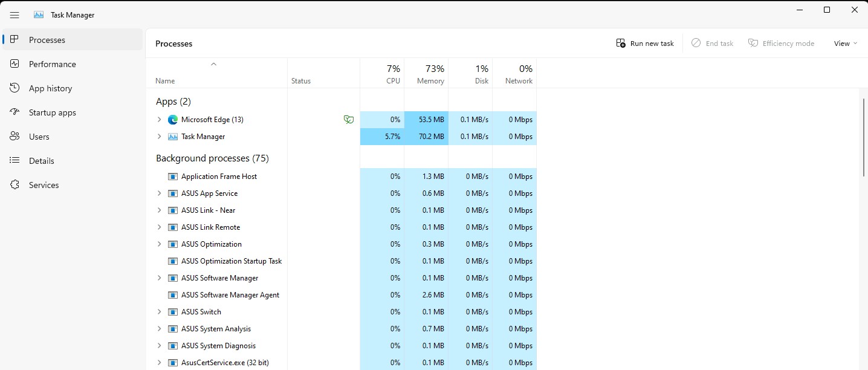Expand the Microsoft Edge (13) process group

[160, 120]
